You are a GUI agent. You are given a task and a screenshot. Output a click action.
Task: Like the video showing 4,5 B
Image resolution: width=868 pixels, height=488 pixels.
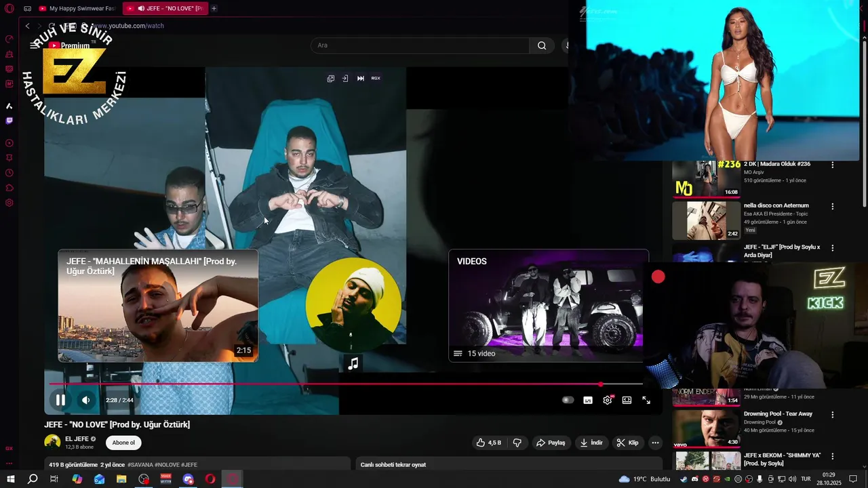coord(489,443)
